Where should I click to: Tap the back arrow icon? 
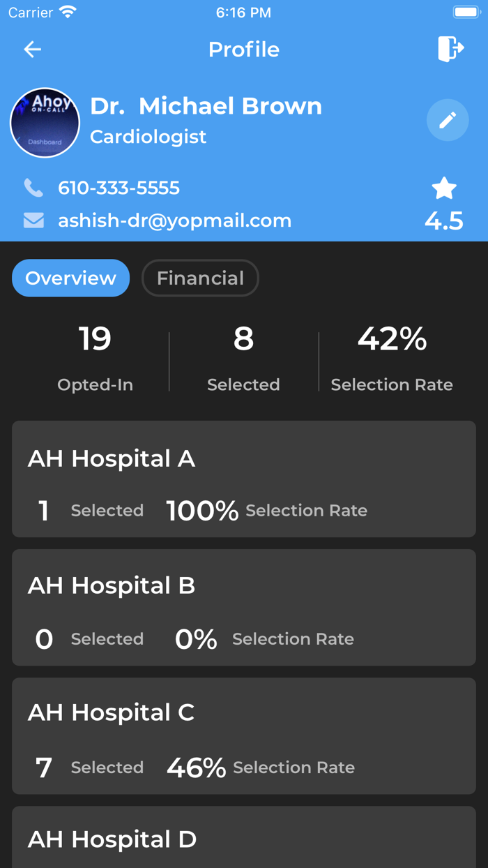click(x=33, y=50)
